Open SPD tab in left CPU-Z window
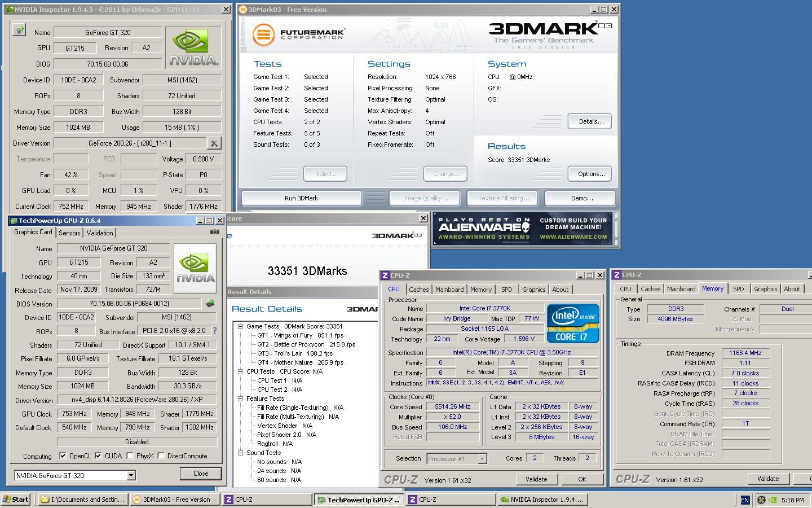The height and width of the screenshot is (508, 812). click(x=507, y=289)
